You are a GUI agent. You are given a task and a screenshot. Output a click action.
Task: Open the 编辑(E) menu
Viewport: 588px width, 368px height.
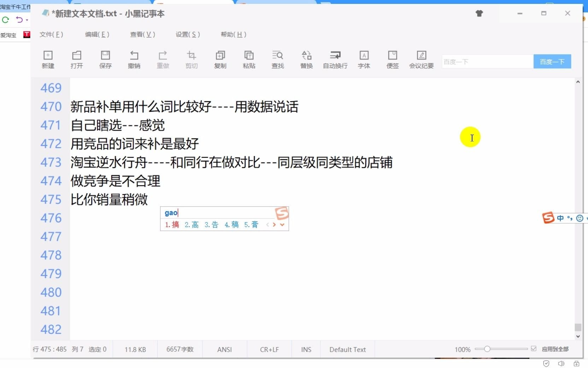(97, 34)
